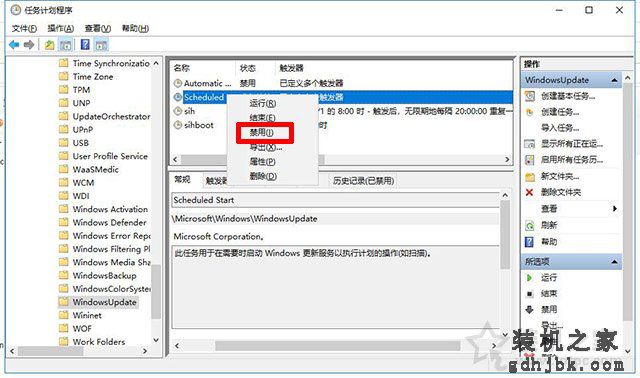Switch to the 常规 tab

[x=182, y=180]
